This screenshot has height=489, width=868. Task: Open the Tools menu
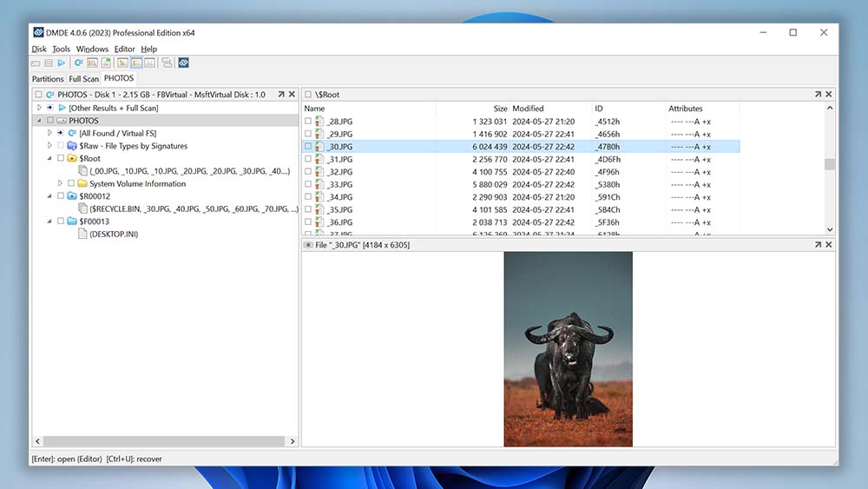[x=61, y=49]
